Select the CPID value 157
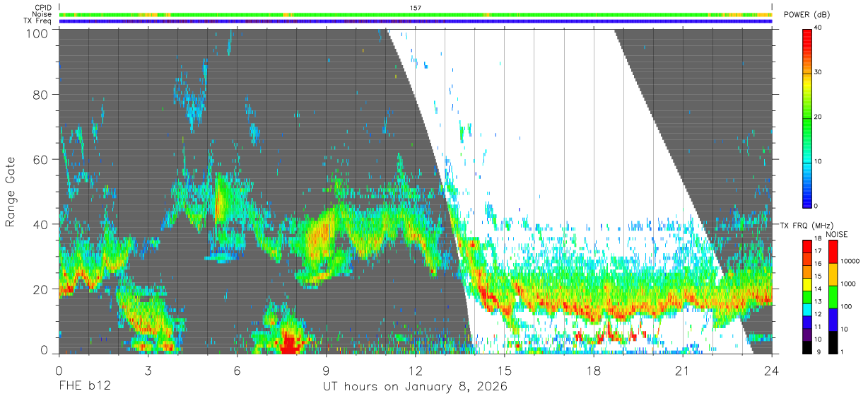The image size is (868, 401). (415, 8)
